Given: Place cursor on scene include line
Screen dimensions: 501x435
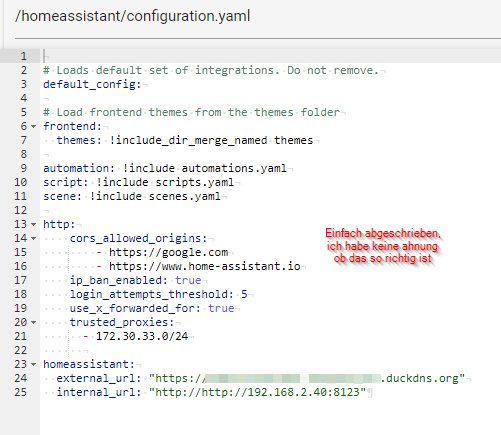Looking at the screenshot, I should [x=132, y=196].
